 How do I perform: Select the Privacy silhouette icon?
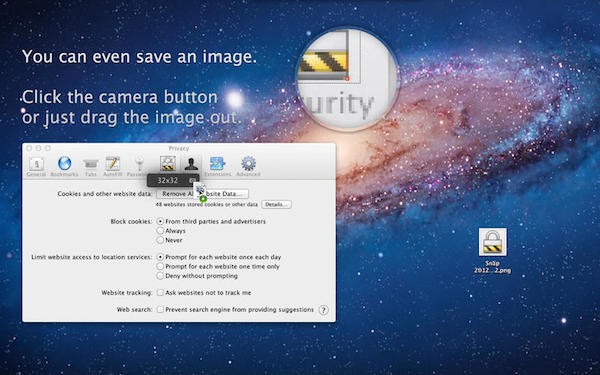[191, 164]
